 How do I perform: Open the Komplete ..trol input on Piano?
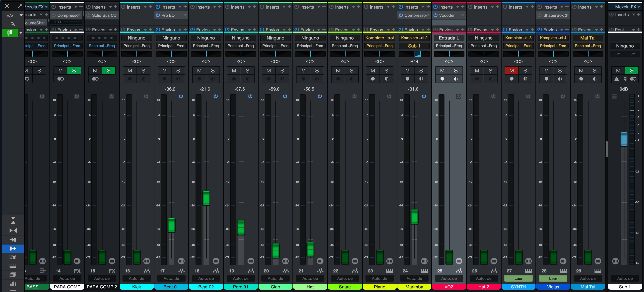[379, 38]
